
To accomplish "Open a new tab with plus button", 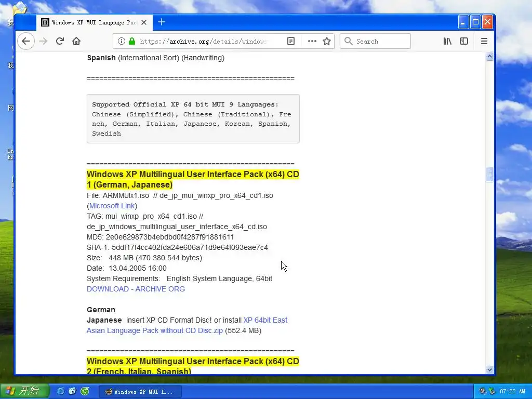I will [162, 22].
